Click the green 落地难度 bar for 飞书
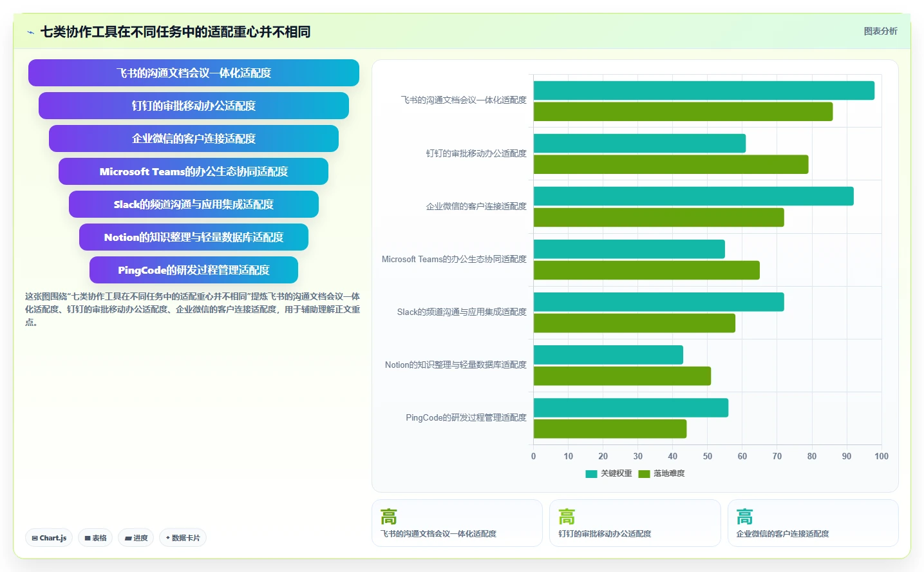Image resolution: width=924 pixels, height=572 pixels. click(683, 111)
